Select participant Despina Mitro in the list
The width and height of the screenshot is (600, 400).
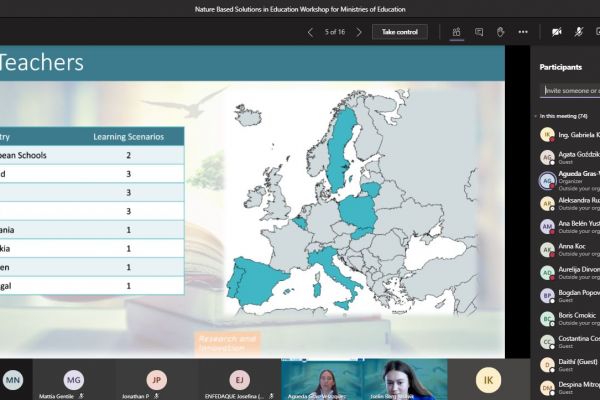point(569,388)
